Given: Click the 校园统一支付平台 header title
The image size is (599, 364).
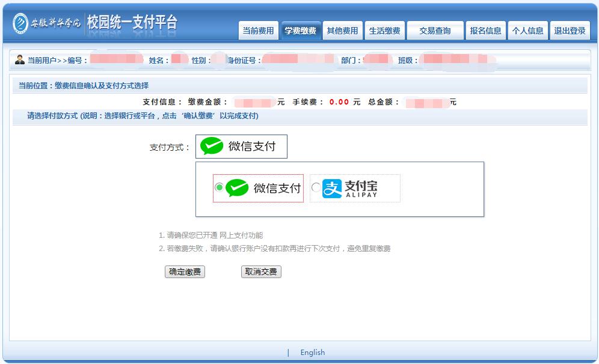Looking at the screenshot, I should [132, 23].
